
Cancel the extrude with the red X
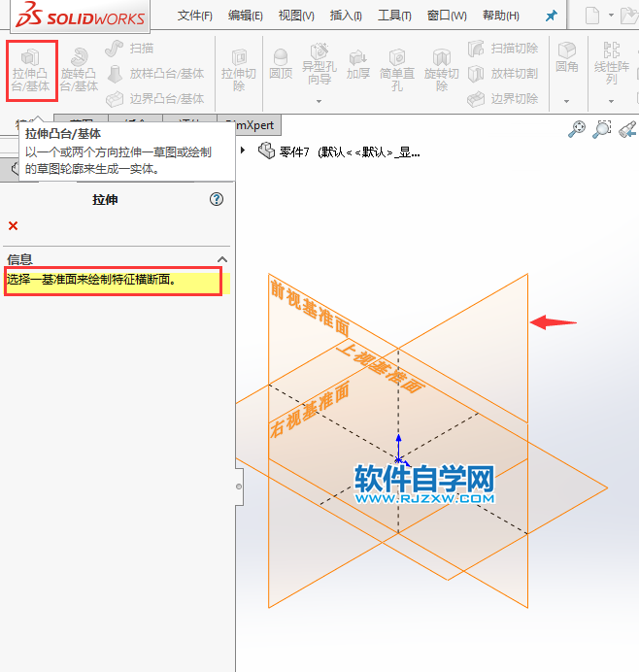pyautogui.click(x=14, y=226)
